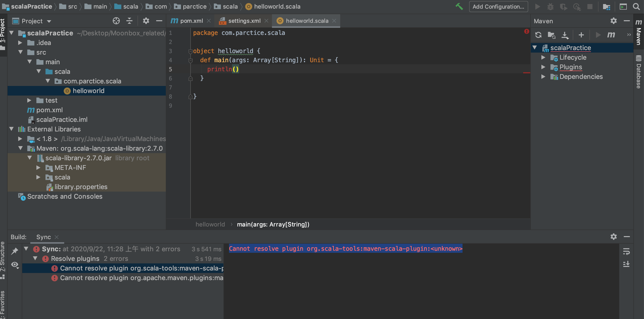Viewport: 644px width, 319px height.
Task: Click the Locate/Select Opened File target icon
Action: click(x=116, y=21)
